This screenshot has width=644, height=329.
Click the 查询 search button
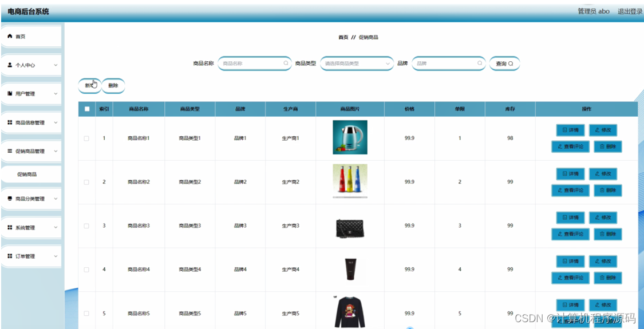click(x=505, y=64)
